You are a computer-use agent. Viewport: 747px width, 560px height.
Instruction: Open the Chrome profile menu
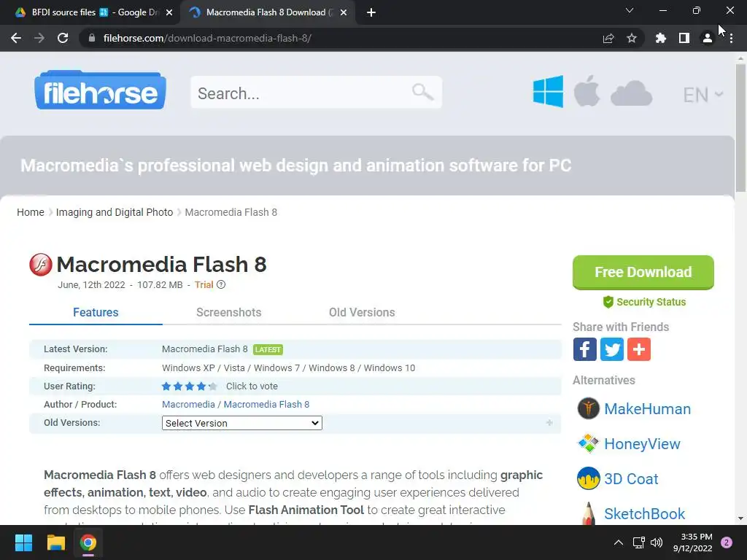pos(708,38)
